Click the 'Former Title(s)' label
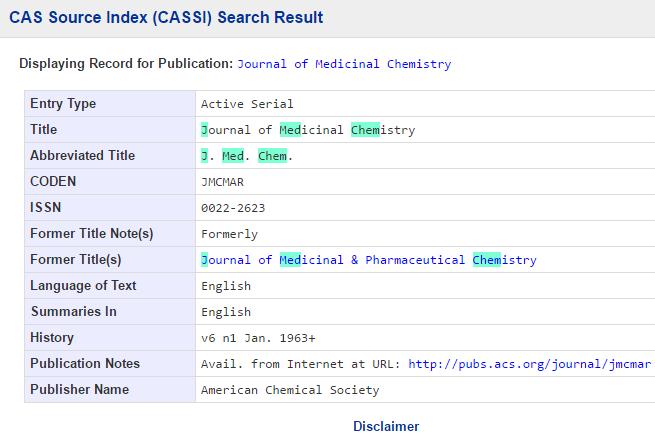The width and height of the screenshot is (655, 439). pyautogui.click(x=76, y=259)
